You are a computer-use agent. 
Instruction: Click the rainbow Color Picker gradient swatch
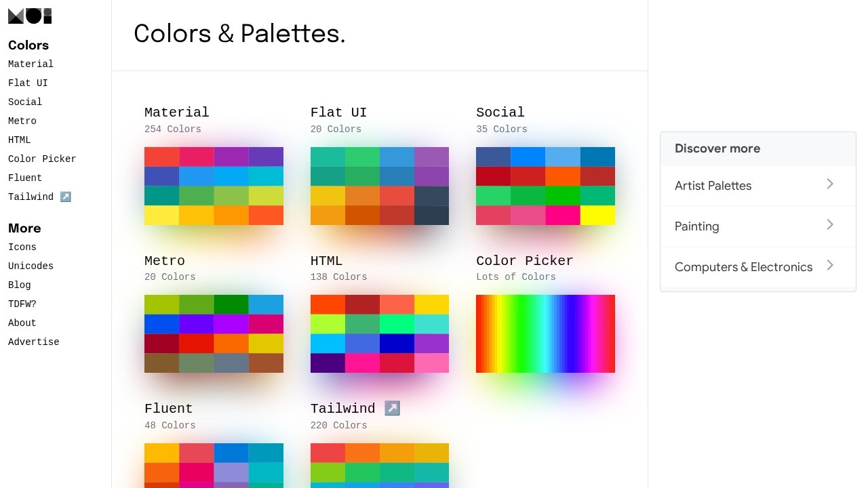click(x=545, y=333)
